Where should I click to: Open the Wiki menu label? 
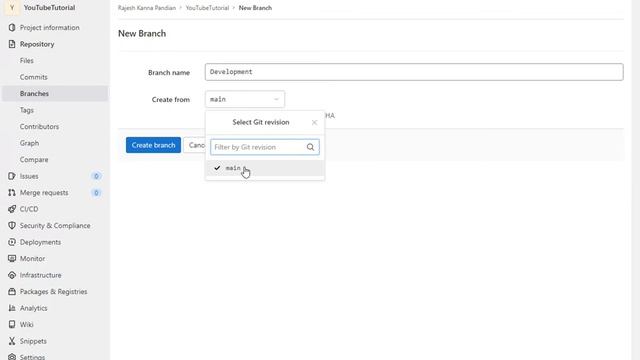click(27, 325)
